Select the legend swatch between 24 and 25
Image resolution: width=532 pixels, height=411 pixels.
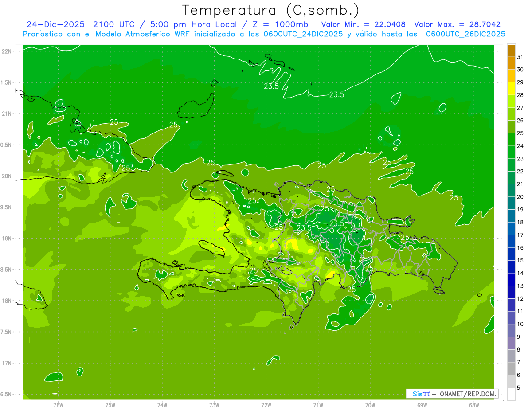coord(511,139)
